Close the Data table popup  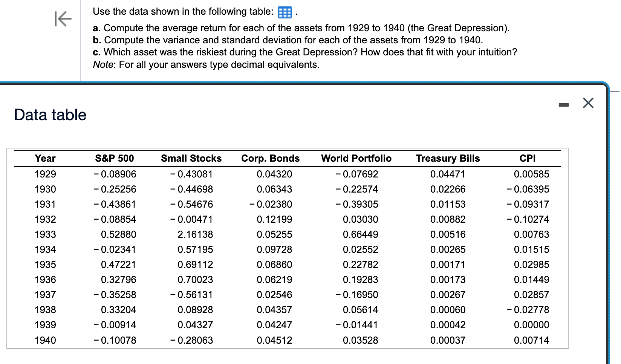point(588,103)
